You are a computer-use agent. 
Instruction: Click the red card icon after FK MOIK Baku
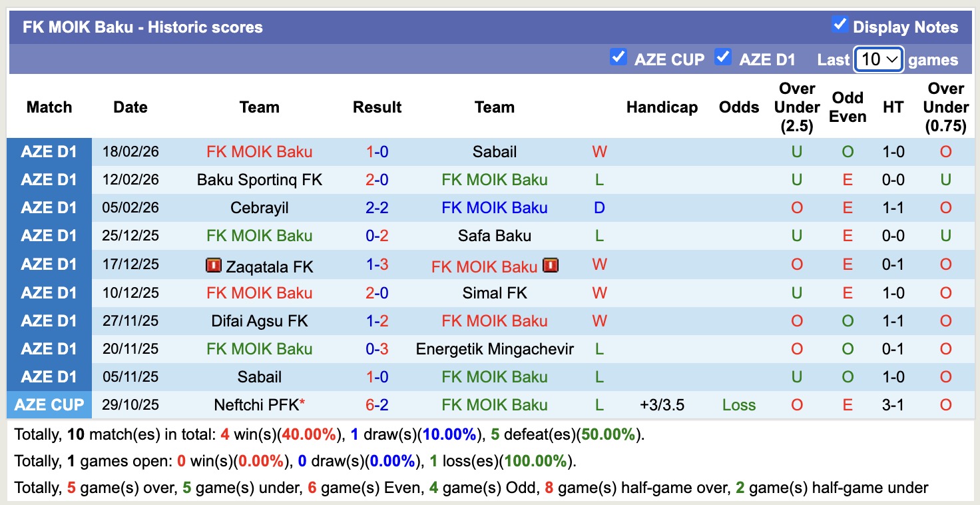[550, 266]
